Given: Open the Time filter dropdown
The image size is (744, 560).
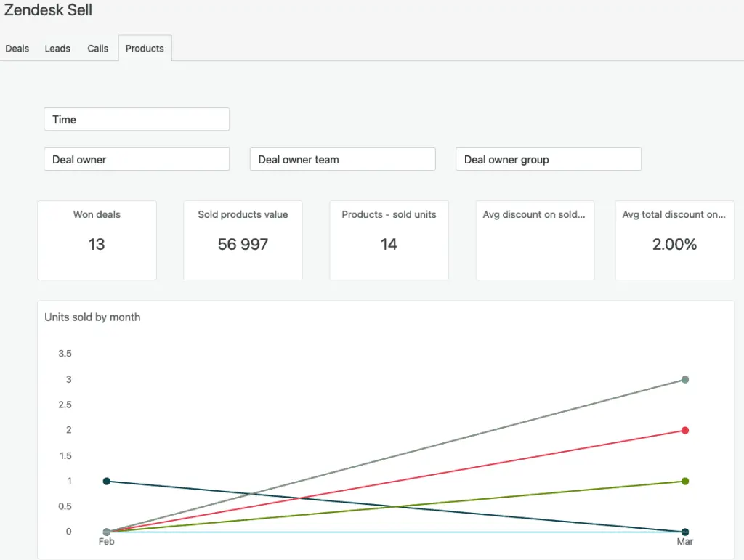Looking at the screenshot, I should pos(137,120).
